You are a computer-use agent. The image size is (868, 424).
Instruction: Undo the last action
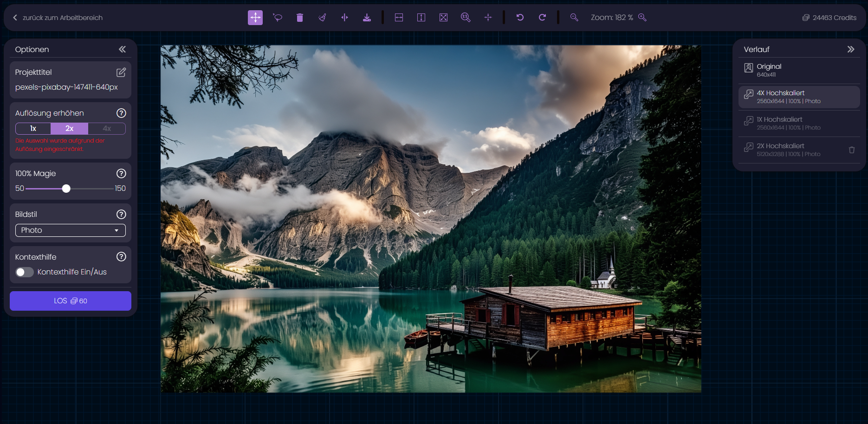click(520, 18)
